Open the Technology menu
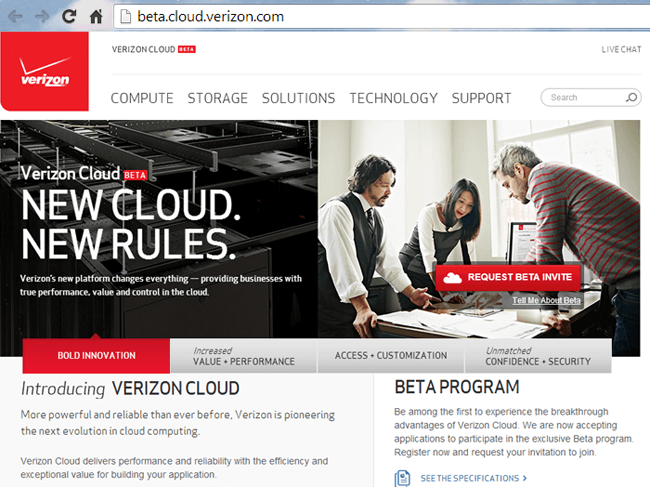 [x=393, y=98]
